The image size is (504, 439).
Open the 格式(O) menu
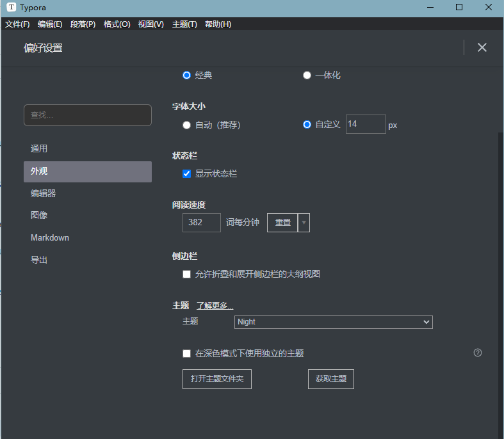(x=117, y=24)
